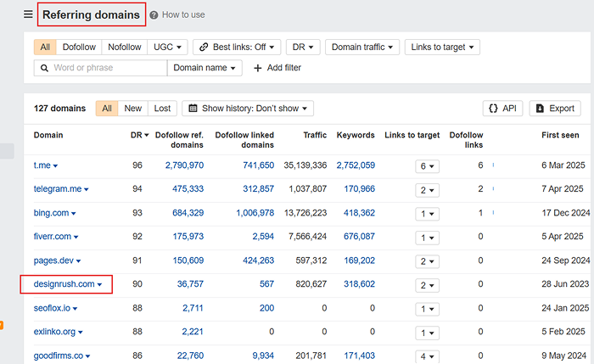
Task: Sort by the DR column header
Action: click(139, 135)
